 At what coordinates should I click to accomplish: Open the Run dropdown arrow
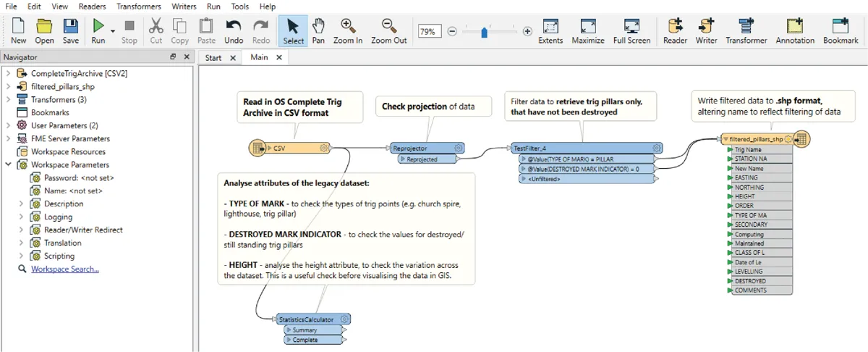tap(113, 30)
